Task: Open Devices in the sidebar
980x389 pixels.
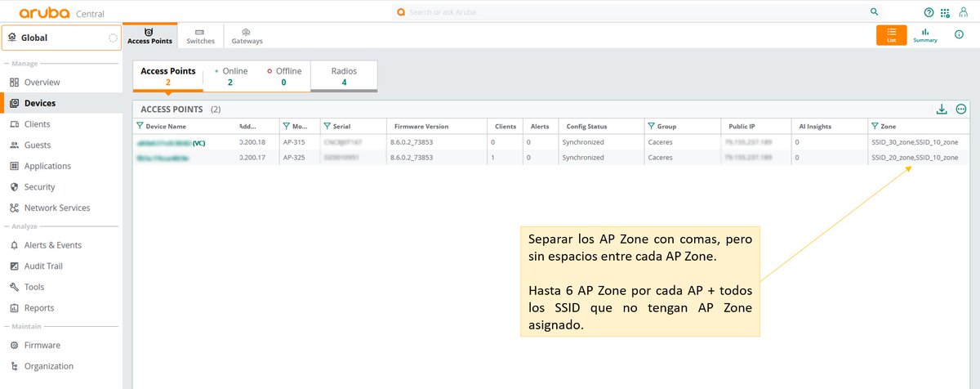Action: click(x=61, y=103)
